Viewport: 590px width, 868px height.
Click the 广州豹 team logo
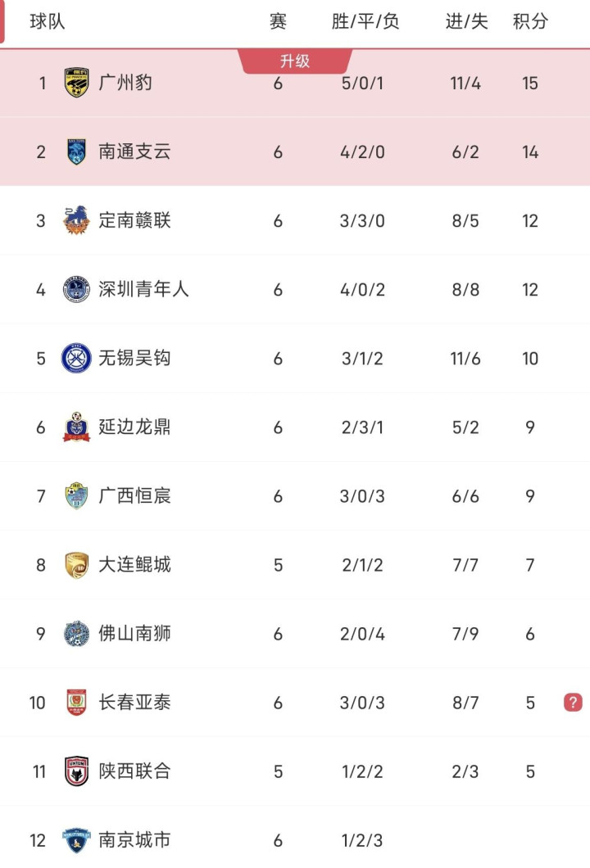tap(77, 83)
